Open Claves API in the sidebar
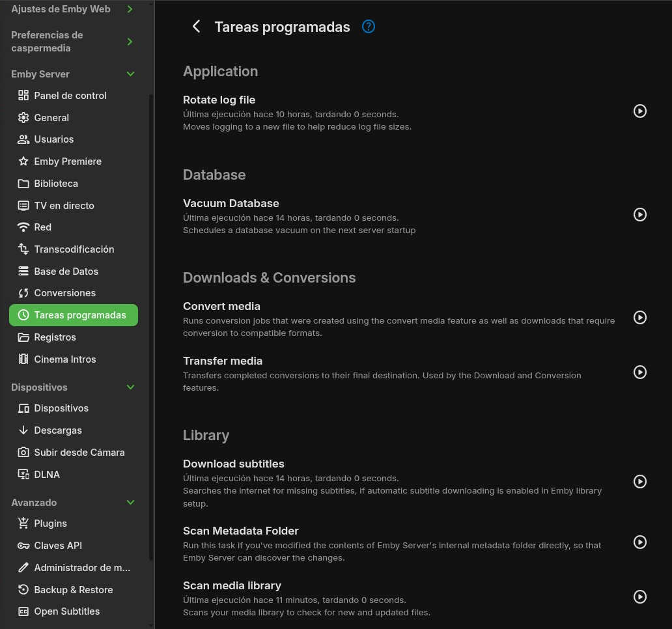Screen dimensions: 672x629 58,546
